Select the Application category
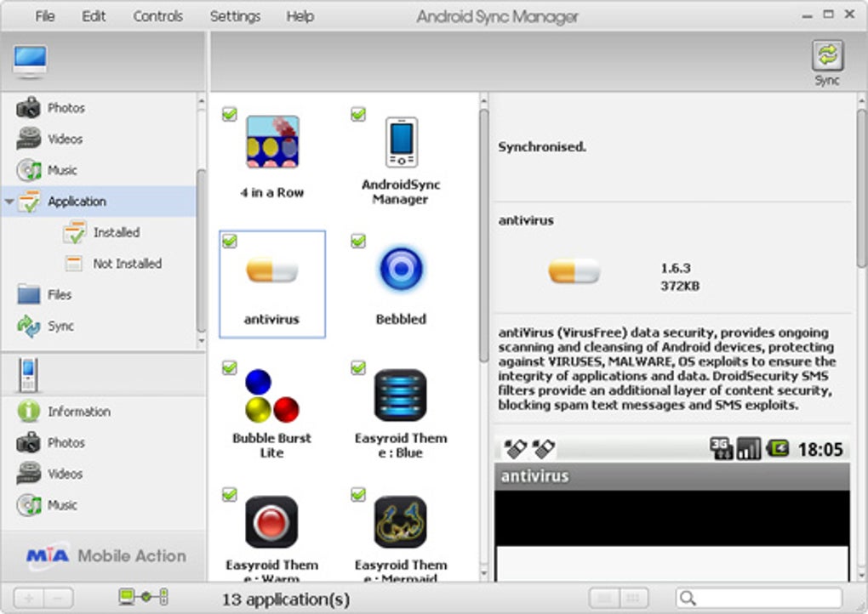The image size is (868, 614). [99, 202]
